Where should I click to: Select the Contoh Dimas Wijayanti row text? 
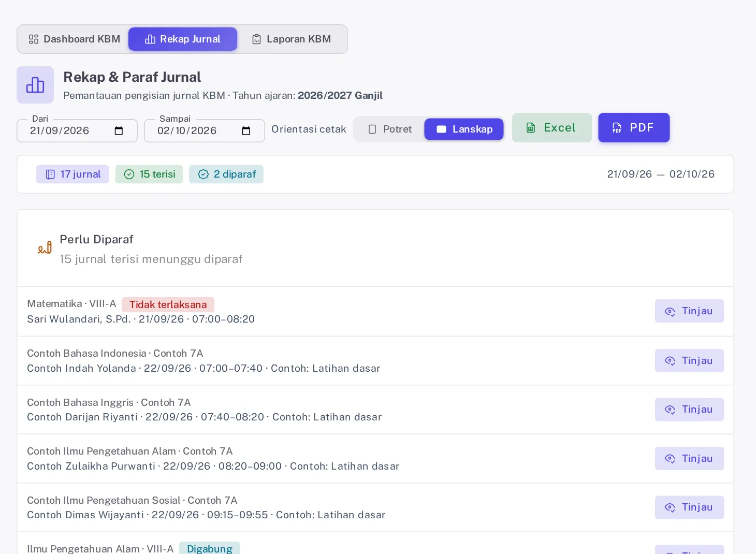pos(206,515)
